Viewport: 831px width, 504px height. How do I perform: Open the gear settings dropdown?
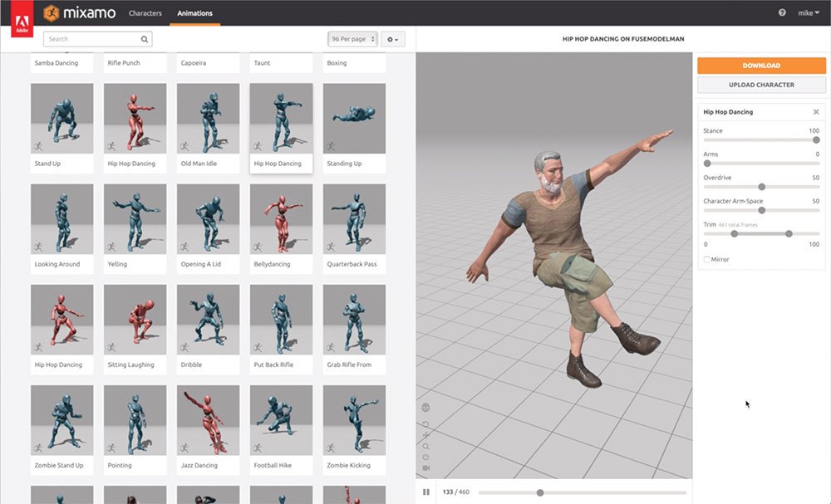(x=393, y=39)
